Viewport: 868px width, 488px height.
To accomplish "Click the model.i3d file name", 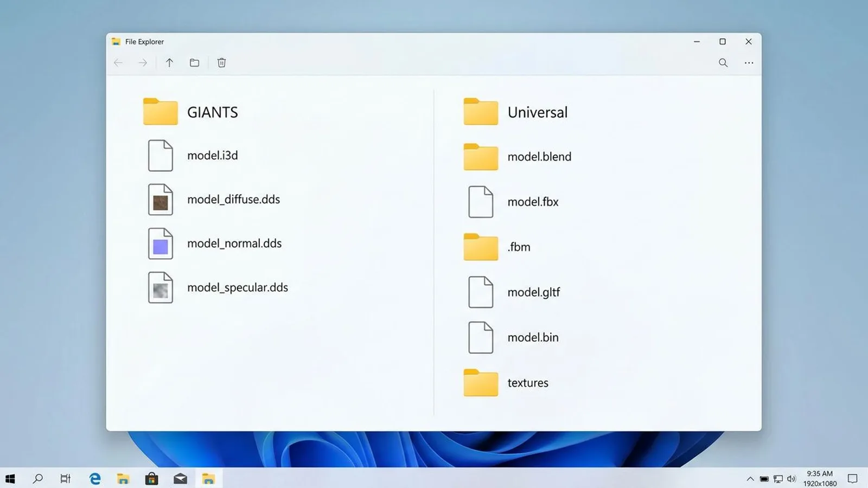I will pyautogui.click(x=213, y=156).
